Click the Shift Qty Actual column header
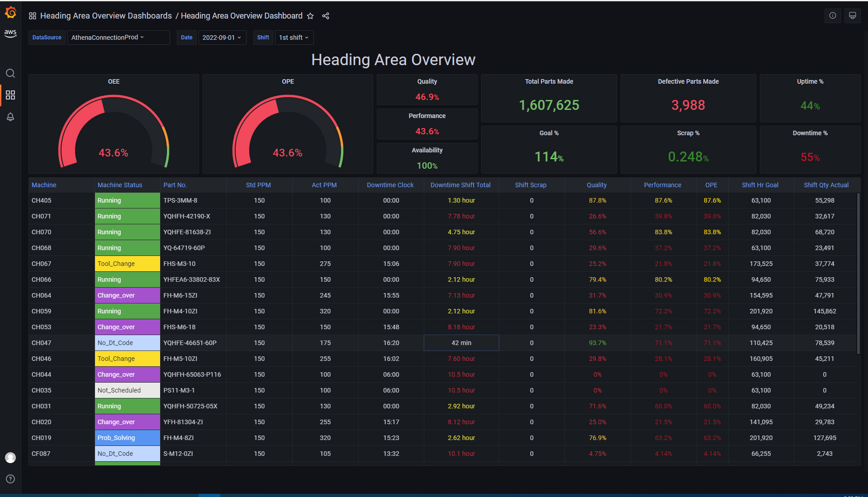This screenshot has height=497, width=868. point(826,185)
